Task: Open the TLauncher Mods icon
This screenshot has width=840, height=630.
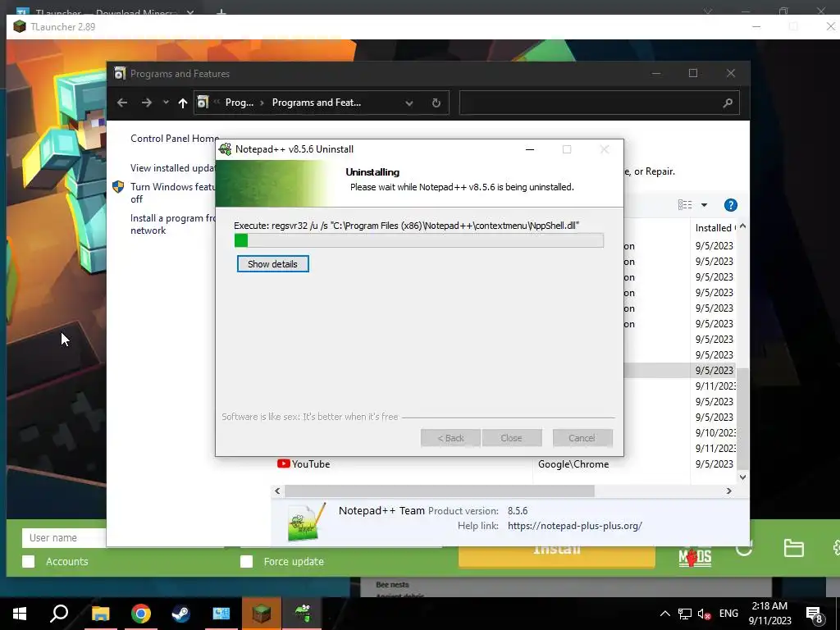Action: pyautogui.click(x=695, y=557)
